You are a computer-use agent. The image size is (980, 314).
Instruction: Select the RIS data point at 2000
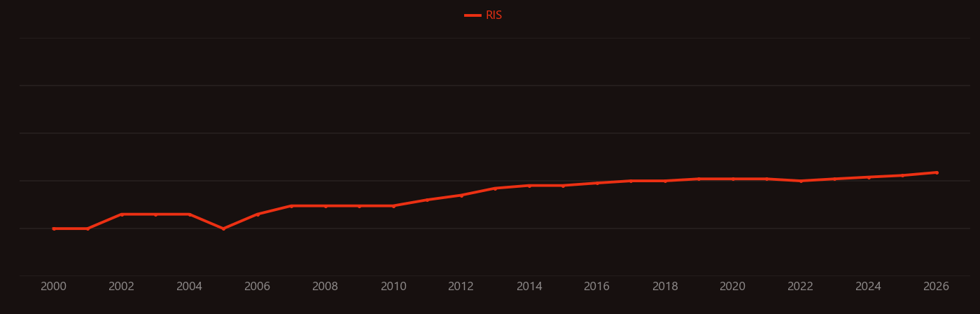click(x=54, y=228)
